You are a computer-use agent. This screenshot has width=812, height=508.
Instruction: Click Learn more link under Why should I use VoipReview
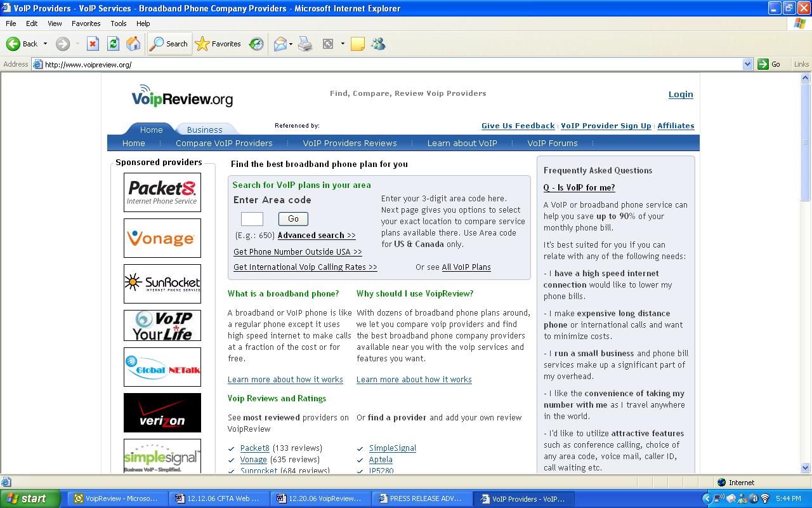(414, 380)
